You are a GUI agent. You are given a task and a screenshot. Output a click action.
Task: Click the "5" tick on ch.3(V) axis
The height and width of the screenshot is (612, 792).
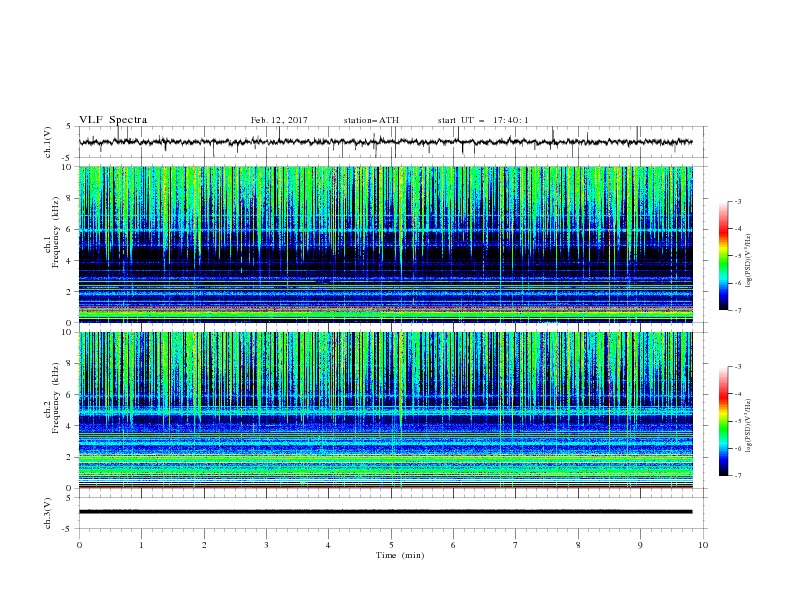point(69,498)
